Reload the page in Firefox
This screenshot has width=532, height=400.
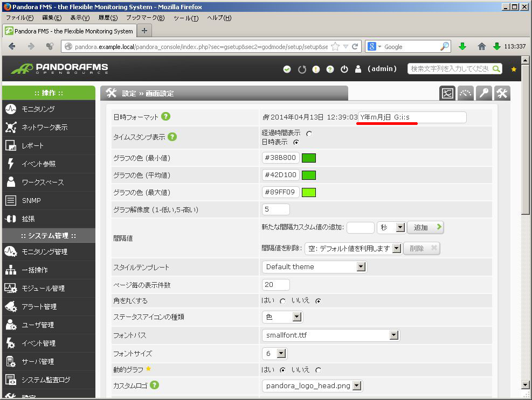tap(355, 47)
